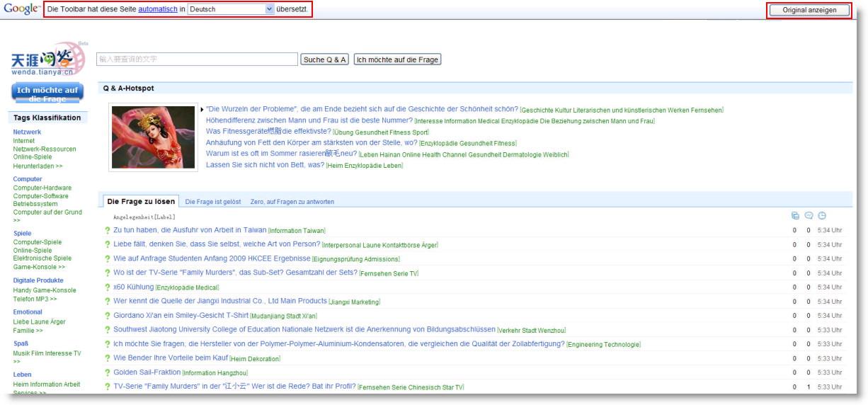Select Computer-Software in the sidebar

coord(41,196)
